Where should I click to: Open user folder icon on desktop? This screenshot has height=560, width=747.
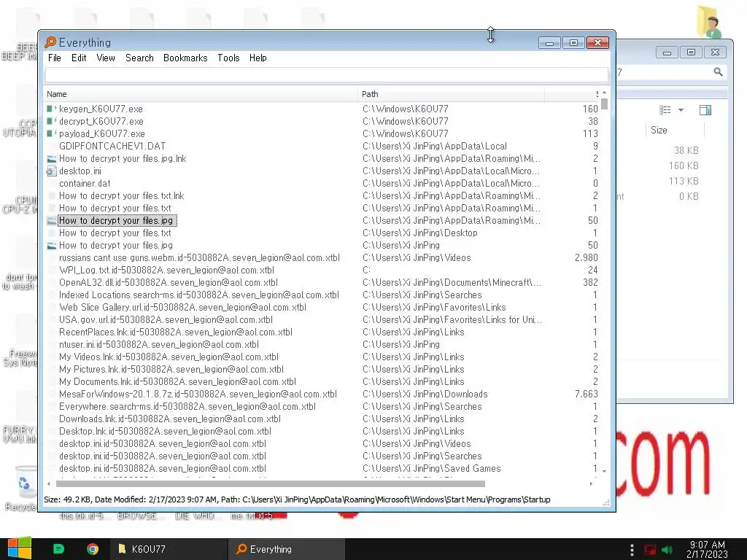(710, 21)
